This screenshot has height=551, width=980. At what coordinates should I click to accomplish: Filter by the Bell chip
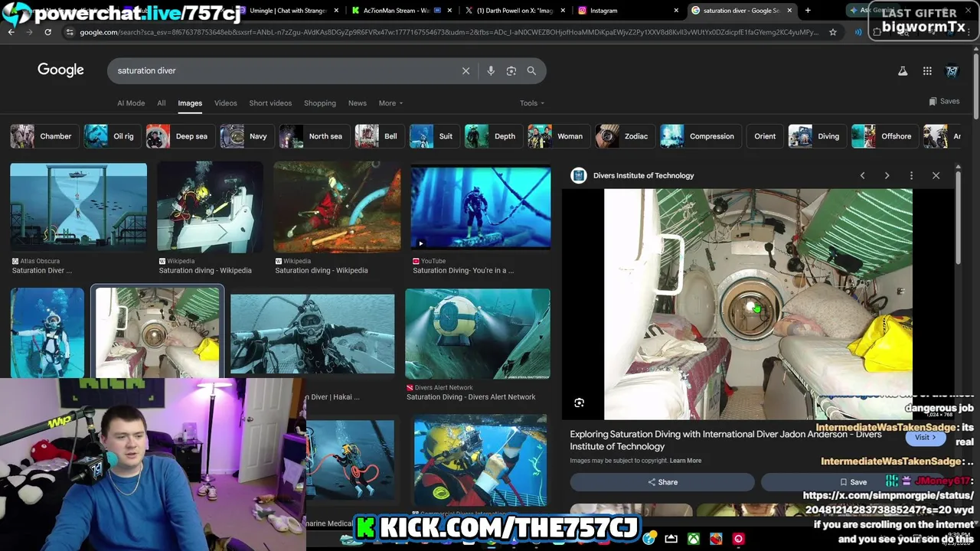pyautogui.click(x=378, y=136)
